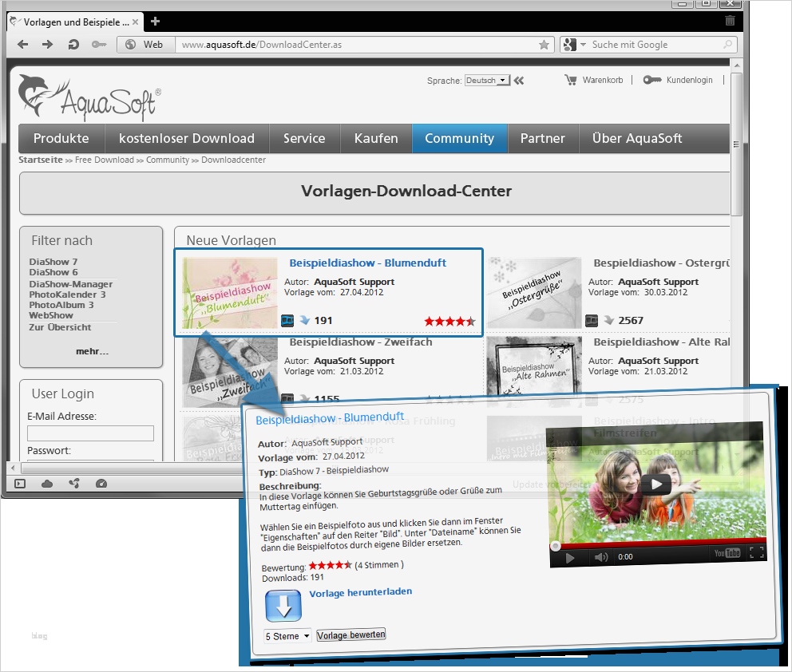Click Zur Übersicht in the filter box
The image size is (792, 672).
click(60, 327)
